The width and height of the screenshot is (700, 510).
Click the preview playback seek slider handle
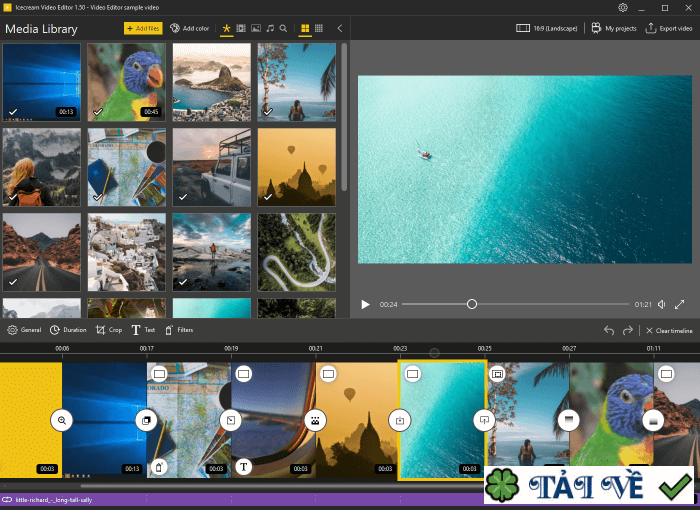[x=472, y=304]
